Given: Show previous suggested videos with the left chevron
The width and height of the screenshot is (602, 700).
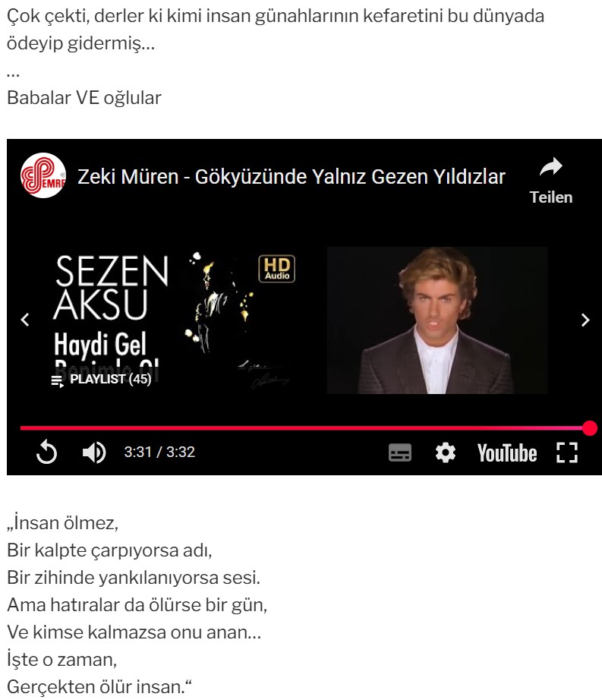Looking at the screenshot, I should pyautogui.click(x=26, y=320).
